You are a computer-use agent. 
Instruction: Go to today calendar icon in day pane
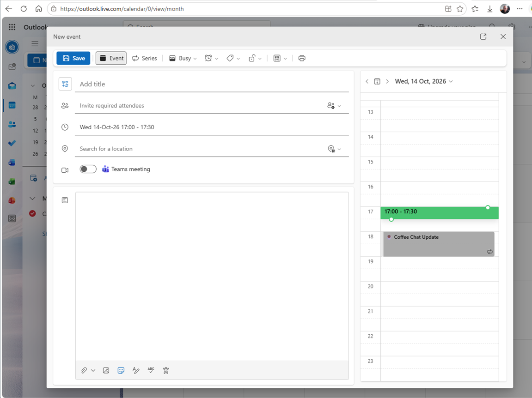point(377,81)
